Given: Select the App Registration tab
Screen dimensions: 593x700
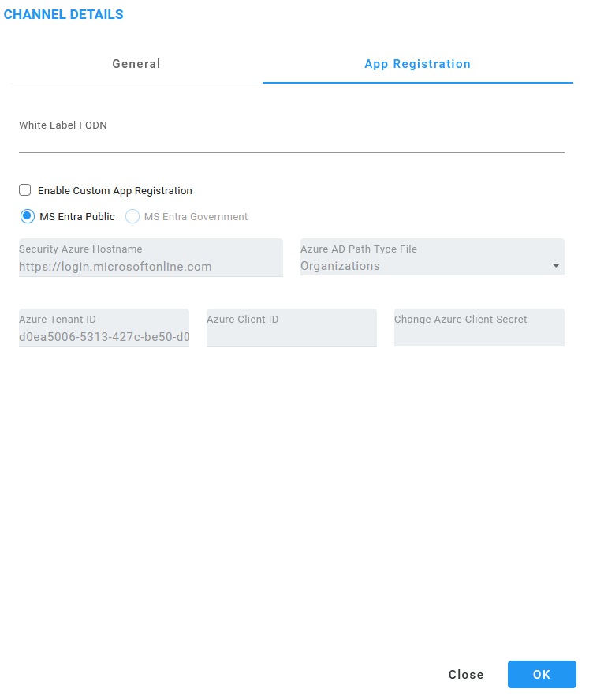Looking at the screenshot, I should point(418,64).
